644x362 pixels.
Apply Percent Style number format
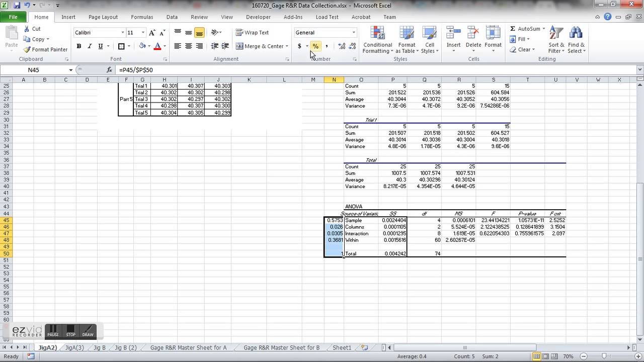[x=315, y=46]
